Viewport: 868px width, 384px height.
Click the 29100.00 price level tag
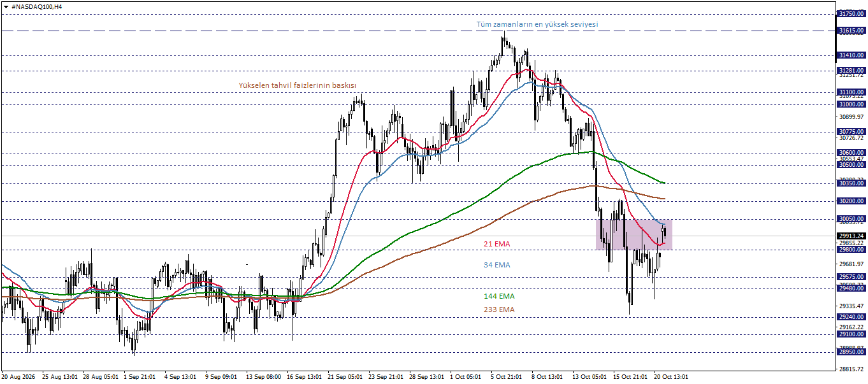[x=851, y=334]
